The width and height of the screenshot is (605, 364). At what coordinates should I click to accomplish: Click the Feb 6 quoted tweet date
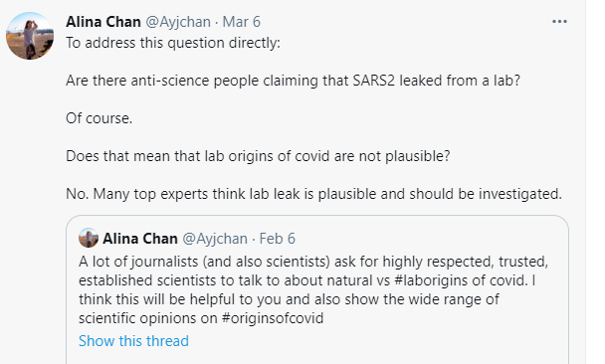click(277, 239)
